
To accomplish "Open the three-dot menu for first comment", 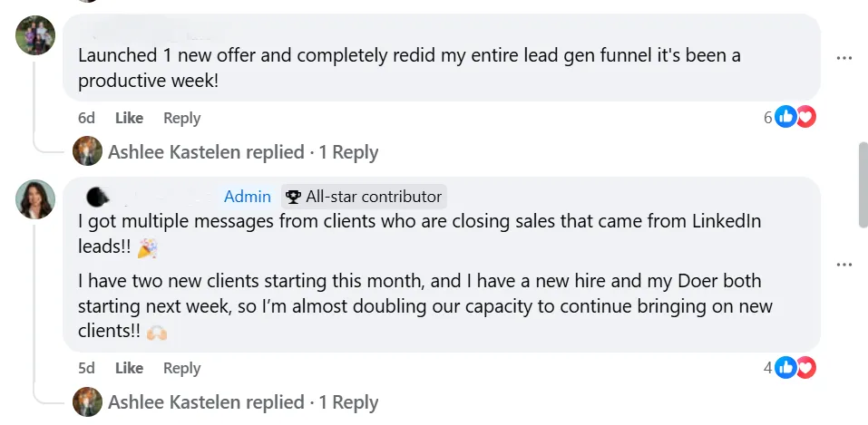I will [844, 58].
